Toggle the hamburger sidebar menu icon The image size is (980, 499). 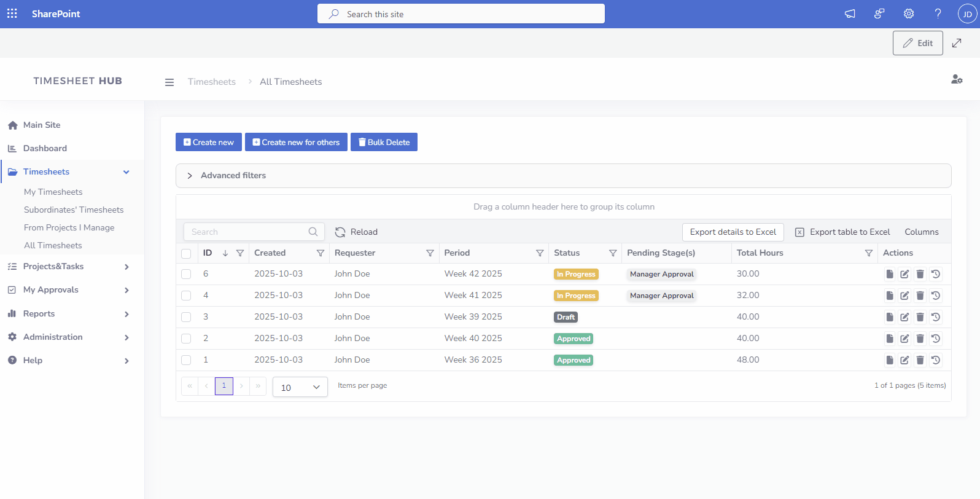pyautogui.click(x=169, y=82)
